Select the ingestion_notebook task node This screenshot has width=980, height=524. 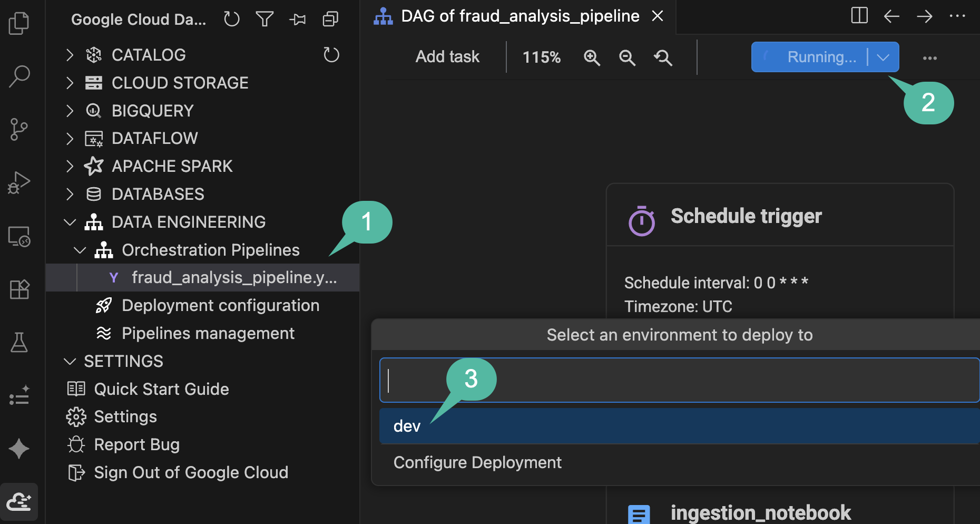(x=760, y=513)
